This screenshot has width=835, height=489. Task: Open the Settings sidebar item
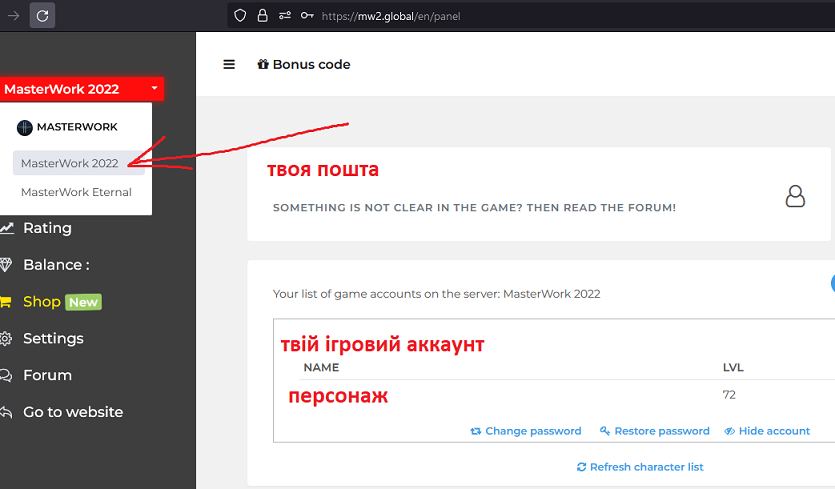pos(53,338)
